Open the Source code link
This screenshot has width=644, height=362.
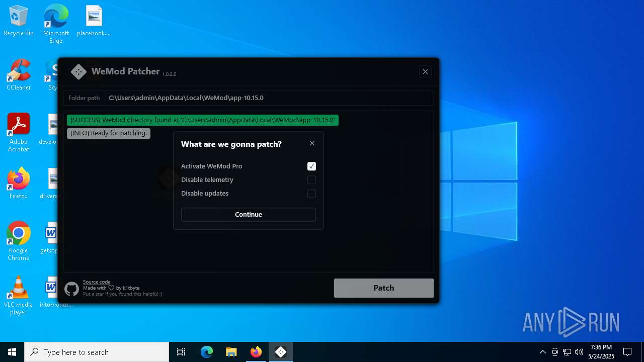point(97,282)
